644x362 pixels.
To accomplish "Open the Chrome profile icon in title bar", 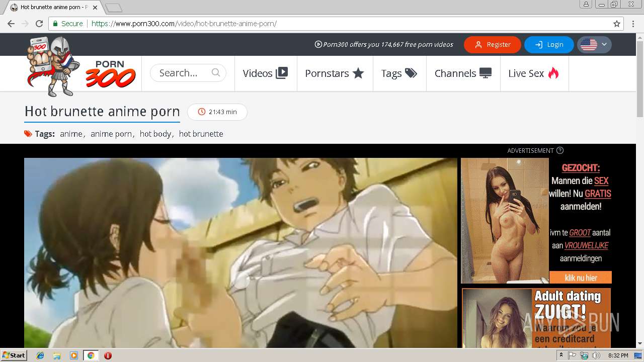I will pyautogui.click(x=586, y=5).
